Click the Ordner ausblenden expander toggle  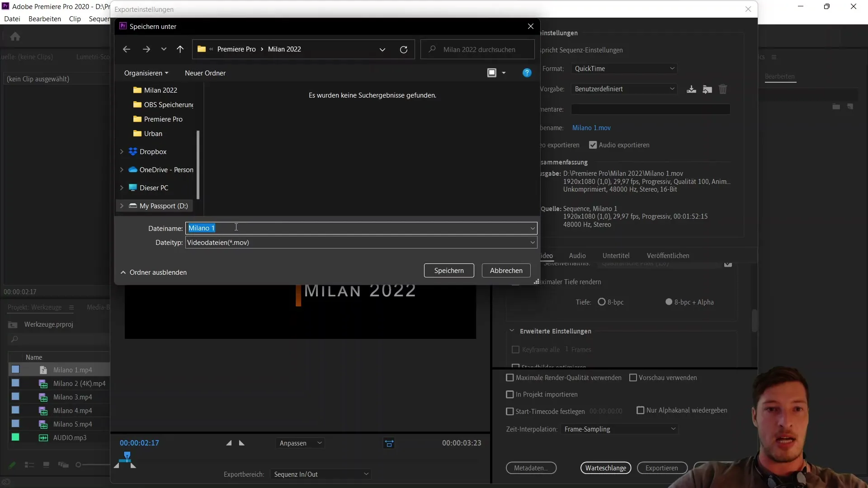click(123, 273)
